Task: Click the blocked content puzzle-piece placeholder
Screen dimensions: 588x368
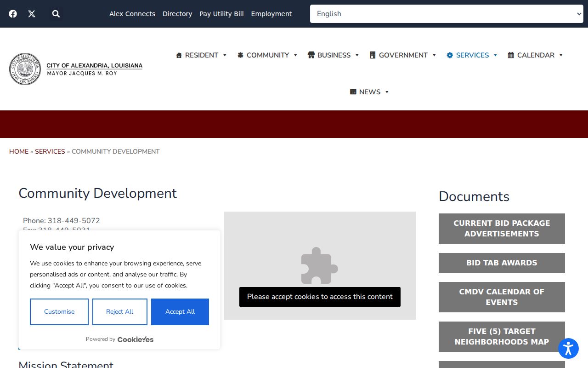Action: click(320, 265)
